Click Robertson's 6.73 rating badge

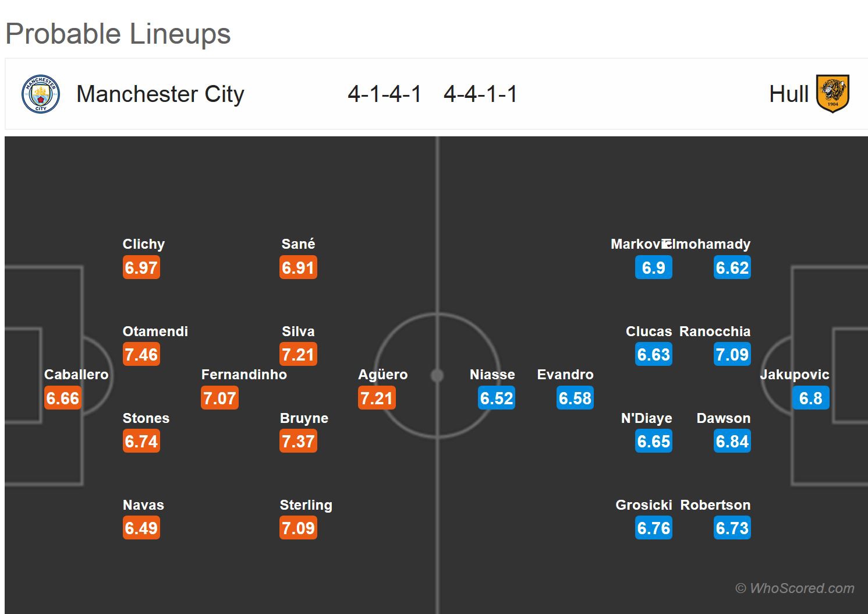pyautogui.click(x=732, y=528)
